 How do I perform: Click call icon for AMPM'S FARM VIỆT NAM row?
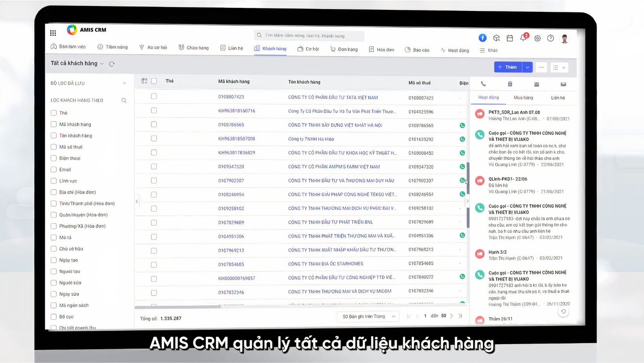pos(462,167)
